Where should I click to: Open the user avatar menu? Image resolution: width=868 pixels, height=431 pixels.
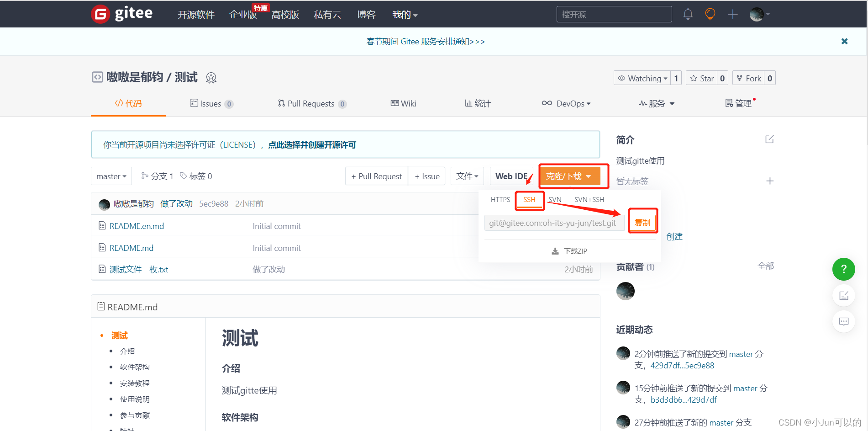[759, 14]
